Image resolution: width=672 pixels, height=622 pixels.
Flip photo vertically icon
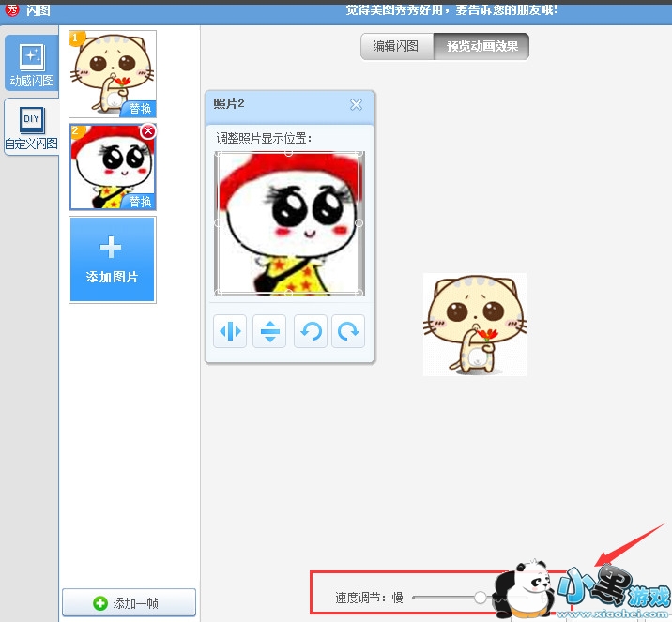(269, 331)
